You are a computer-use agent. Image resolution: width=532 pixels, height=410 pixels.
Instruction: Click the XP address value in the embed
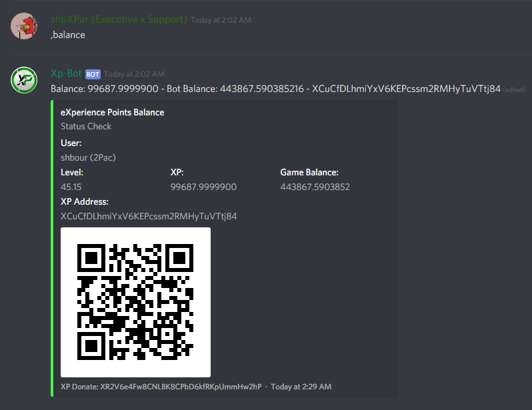149,216
